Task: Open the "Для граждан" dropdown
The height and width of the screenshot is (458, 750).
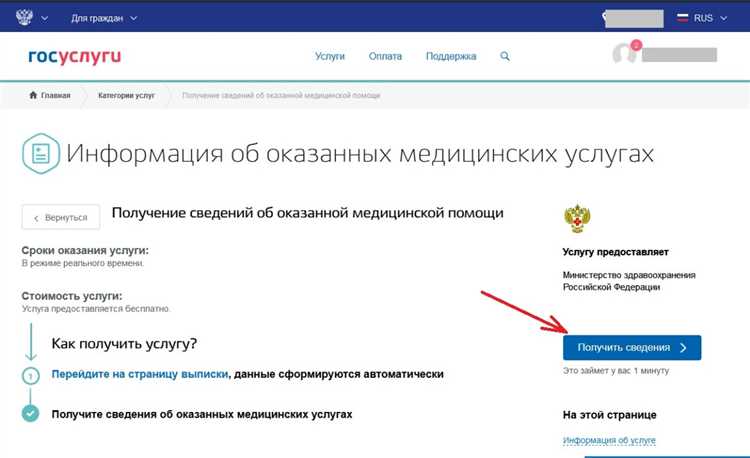Action: point(104,18)
